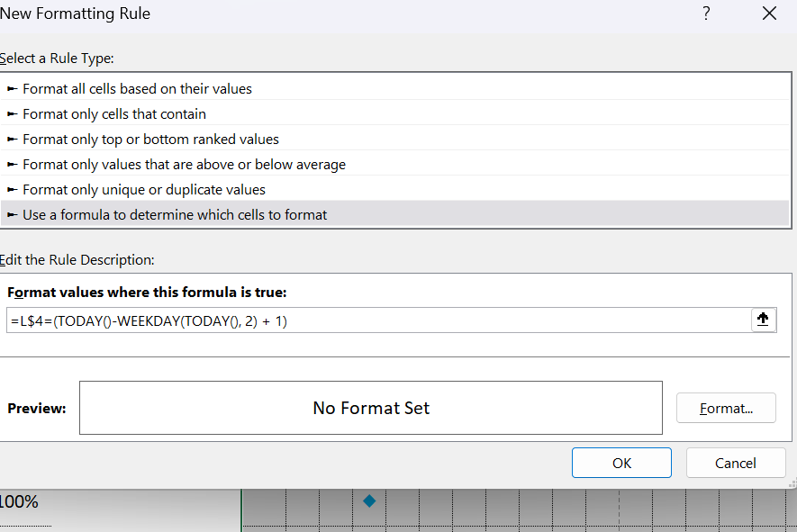Cancel the new formatting rule
Image resolution: width=797 pixels, height=532 pixels.
click(x=736, y=463)
